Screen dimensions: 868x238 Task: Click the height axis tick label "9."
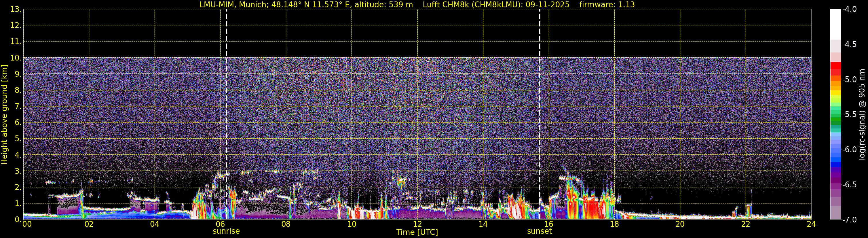pyautogui.click(x=18, y=74)
